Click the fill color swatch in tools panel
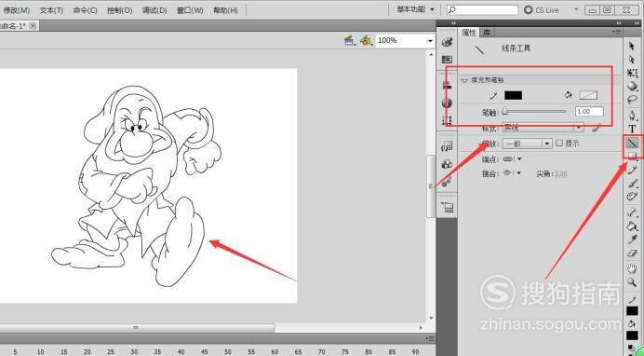This screenshot has height=356, width=644. click(632, 335)
